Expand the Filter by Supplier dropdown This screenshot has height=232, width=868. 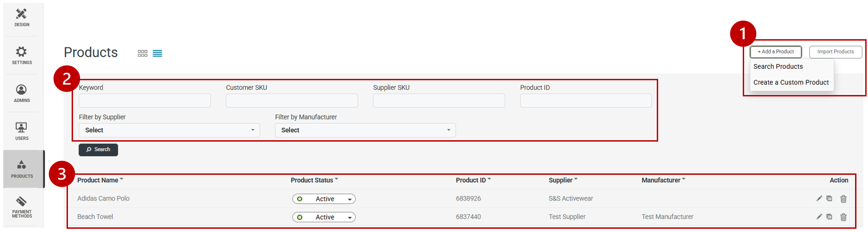point(169,130)
